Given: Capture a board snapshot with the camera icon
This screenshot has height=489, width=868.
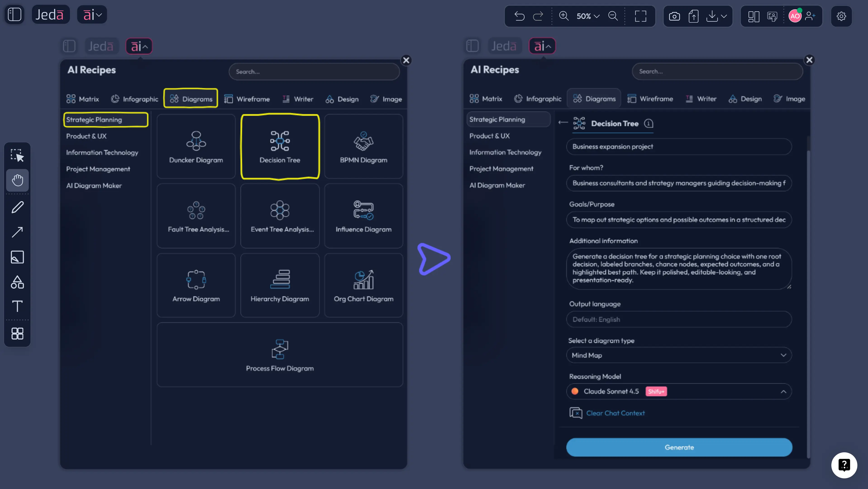Looking at the screenshot, I should click(674, 16).
